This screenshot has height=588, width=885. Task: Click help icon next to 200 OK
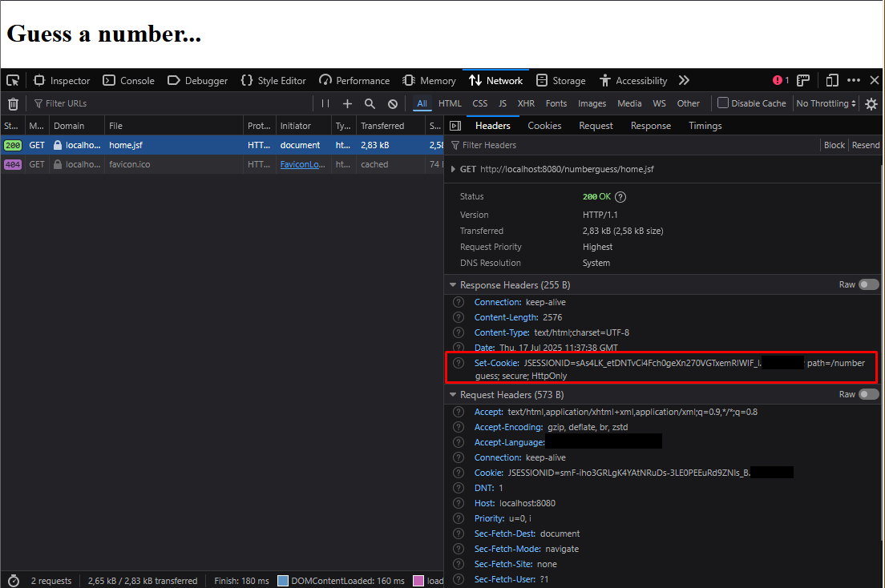click(620, 196)
